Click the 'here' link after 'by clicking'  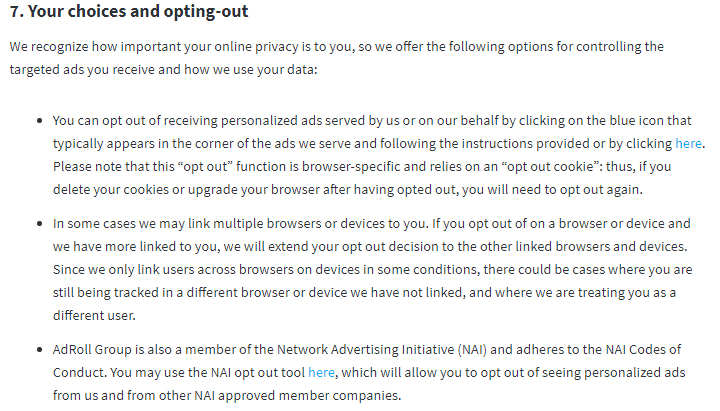(688, 144)
